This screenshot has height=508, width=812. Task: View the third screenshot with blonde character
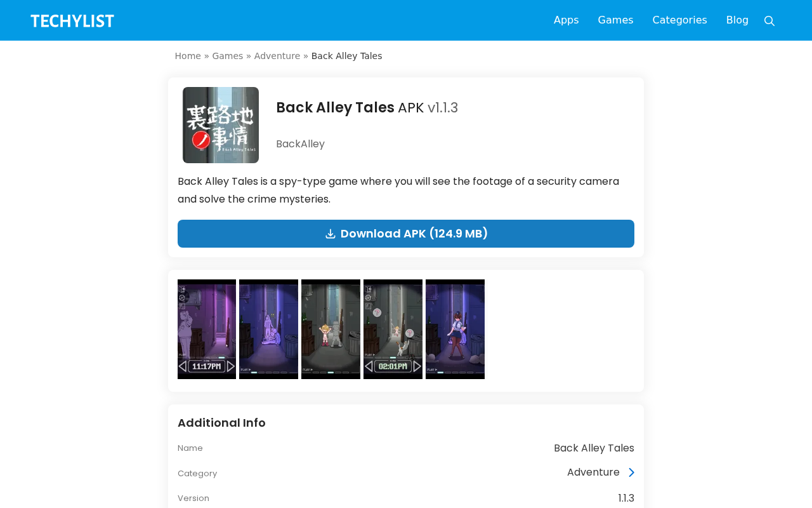[x=331, y=329]
